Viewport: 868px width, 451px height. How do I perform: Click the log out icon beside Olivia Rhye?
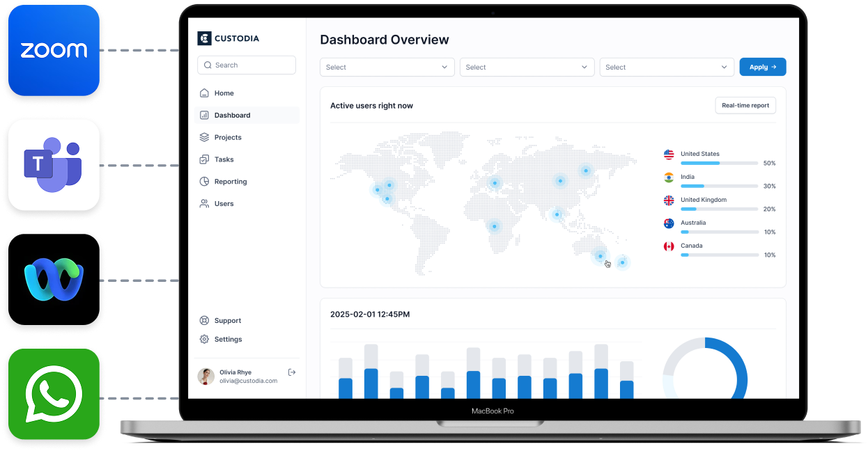292,372
